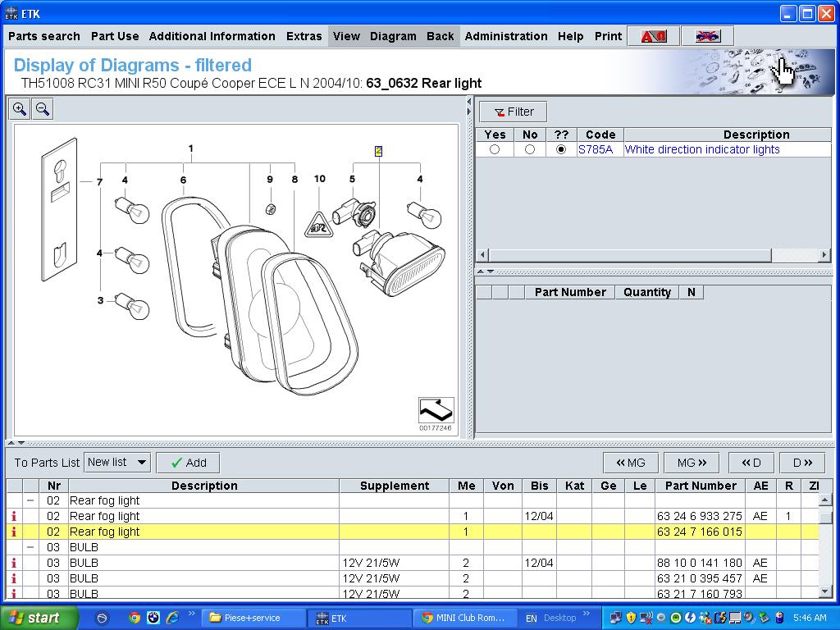Click the diagram overview icon 00177246
This screenshot has height=630, width=840.
click(436, 411)
